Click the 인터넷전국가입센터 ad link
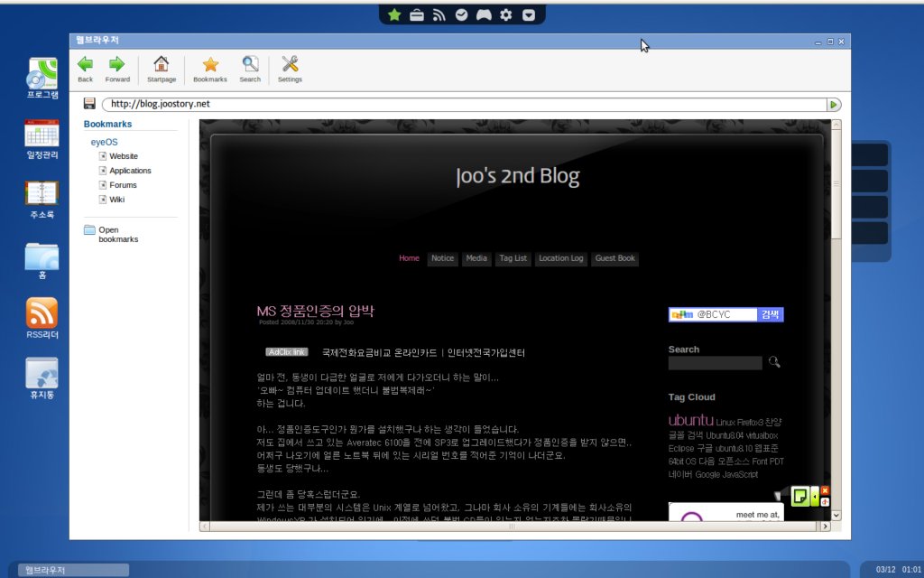 click(x=486, y=353)
